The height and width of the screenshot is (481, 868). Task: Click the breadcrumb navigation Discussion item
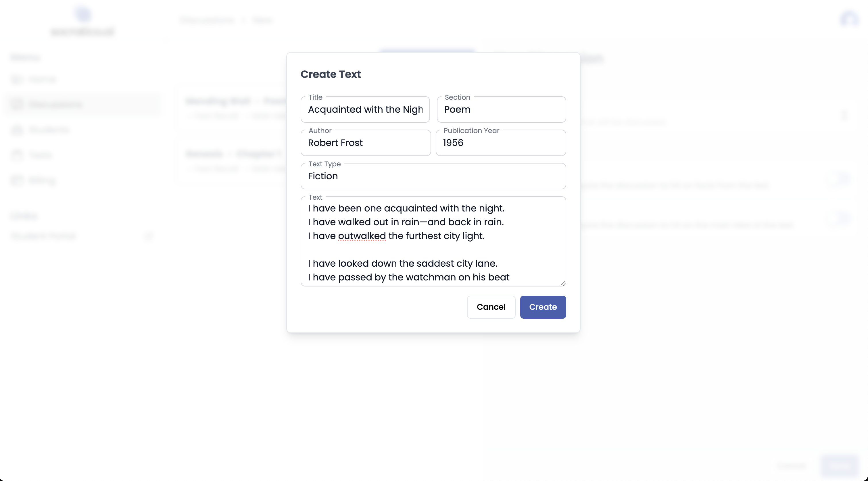click(x=207, y=20)
